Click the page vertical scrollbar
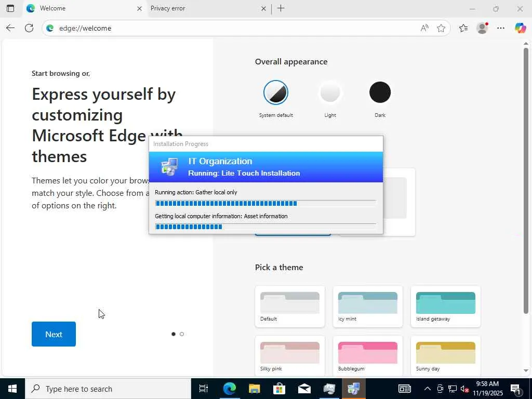The image size is (532, 399). click(526, 181)
